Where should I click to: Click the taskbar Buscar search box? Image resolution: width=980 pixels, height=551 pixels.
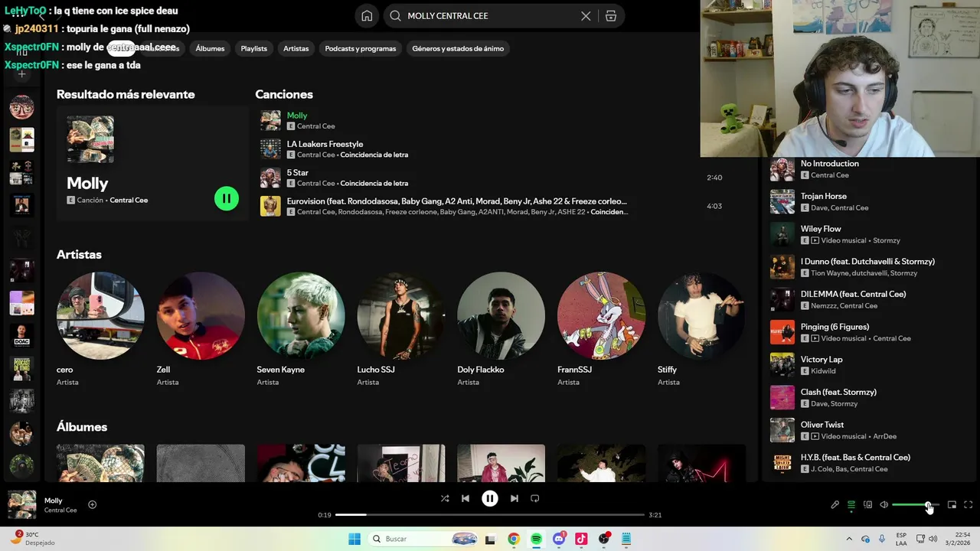[x=424, y=539]
